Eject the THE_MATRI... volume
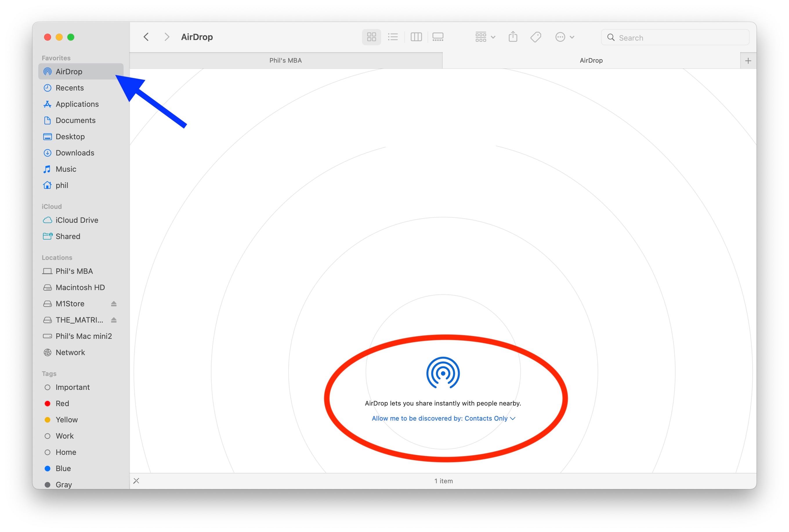The width and height of the screenshot is (789, 532). point(114,320)
